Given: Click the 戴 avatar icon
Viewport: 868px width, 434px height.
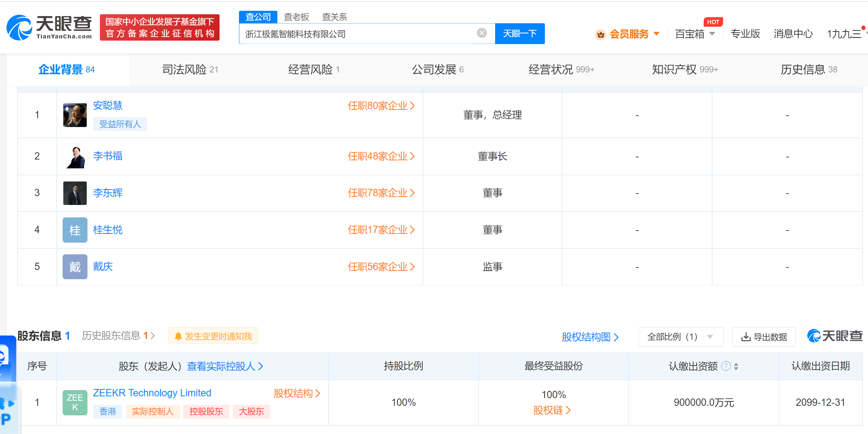Looking at the screenshot, I should pyautogui.click(x=75, y=267).
